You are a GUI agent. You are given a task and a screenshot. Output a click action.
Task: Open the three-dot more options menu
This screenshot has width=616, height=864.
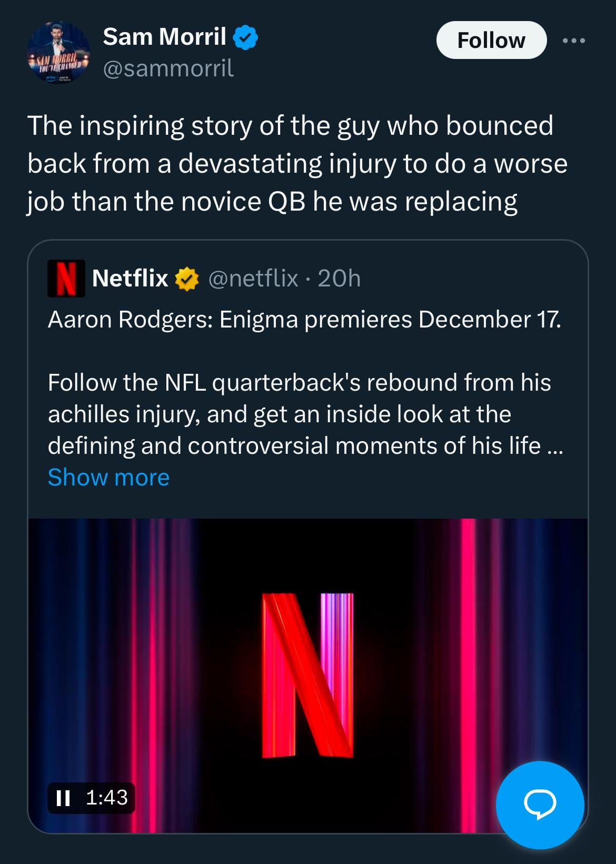[x=574, y=41]
